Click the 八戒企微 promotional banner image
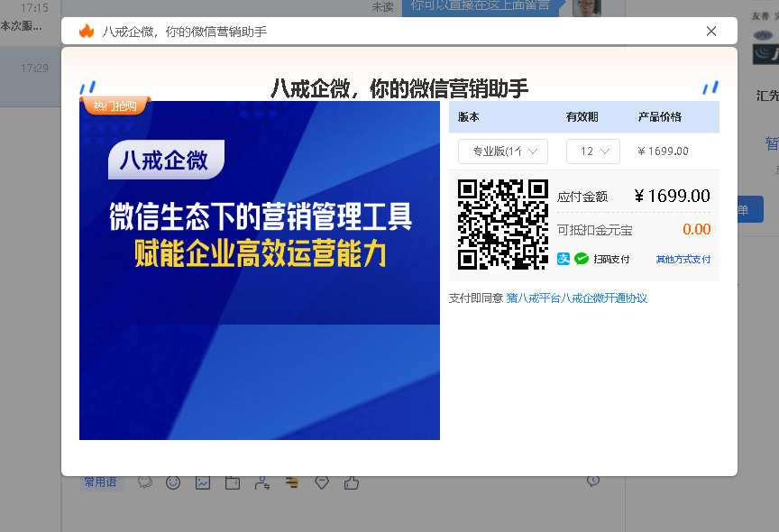 (x=260, y=271)
